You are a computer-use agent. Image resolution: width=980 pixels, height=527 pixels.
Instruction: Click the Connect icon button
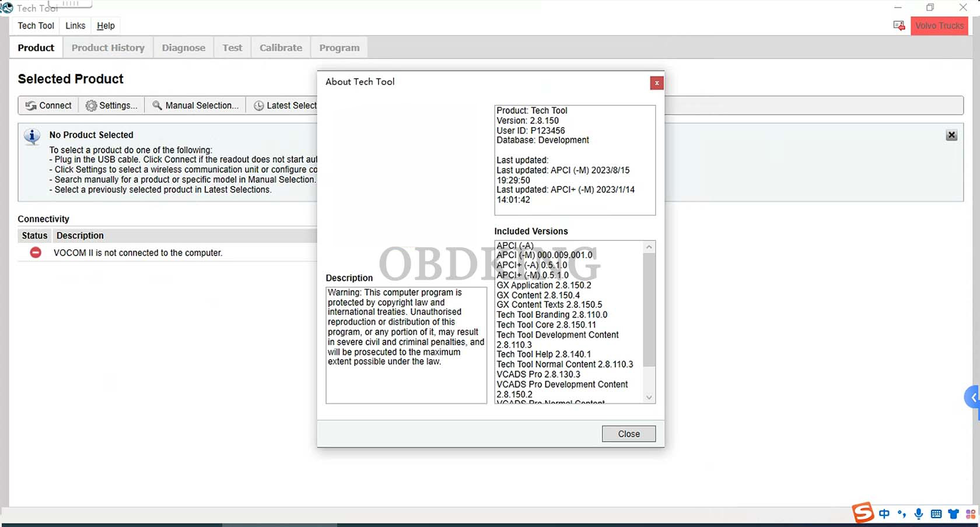click(48, 106)
